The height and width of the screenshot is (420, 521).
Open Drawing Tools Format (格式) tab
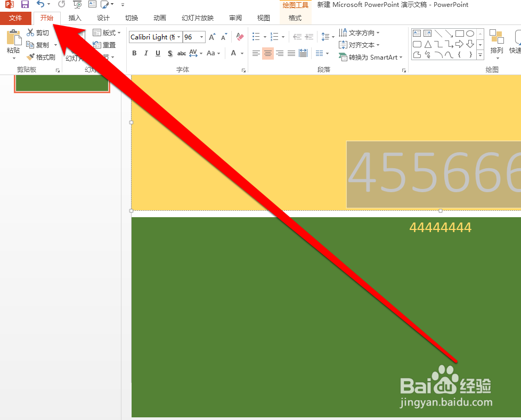point(295,18)
